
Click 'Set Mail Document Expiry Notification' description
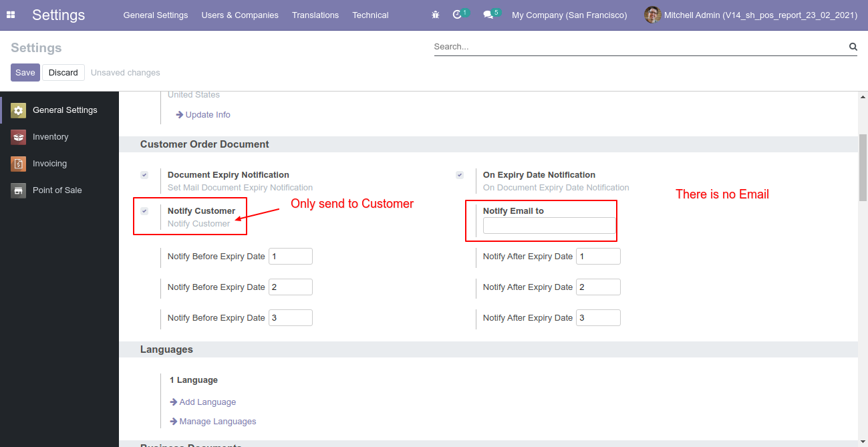point(240,188)
